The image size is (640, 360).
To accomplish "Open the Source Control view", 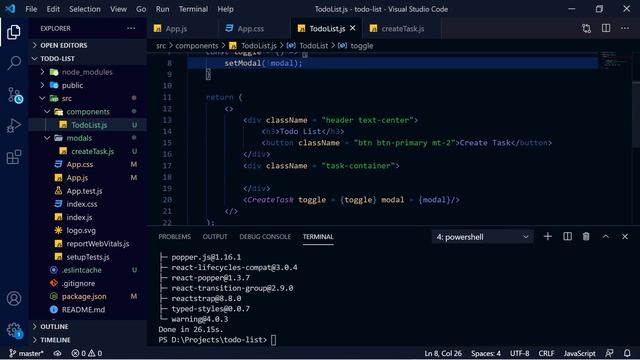I will [15, 96].
